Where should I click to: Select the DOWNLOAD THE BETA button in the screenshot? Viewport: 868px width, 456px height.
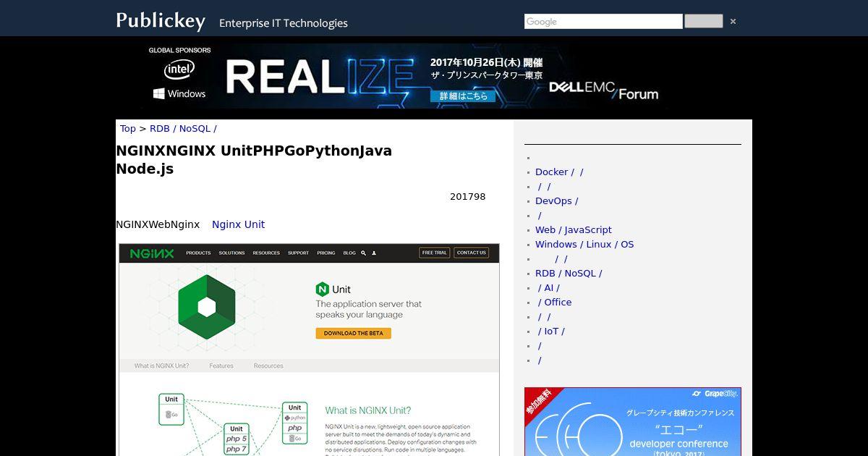(353, 334)
